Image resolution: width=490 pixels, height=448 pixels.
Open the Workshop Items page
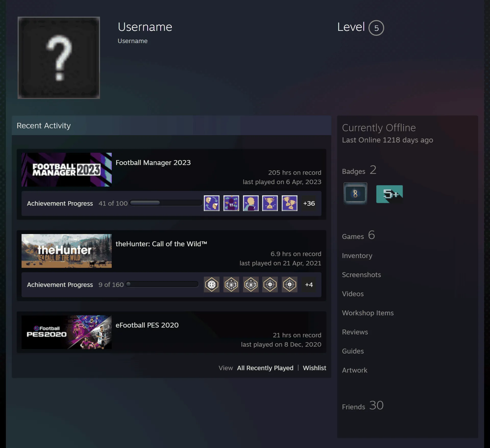click(368, 313)
